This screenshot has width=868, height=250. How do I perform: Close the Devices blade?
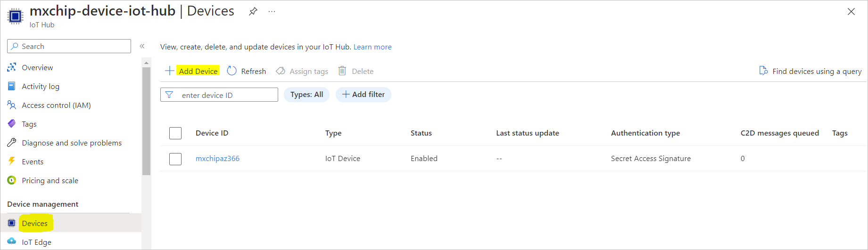851,11
